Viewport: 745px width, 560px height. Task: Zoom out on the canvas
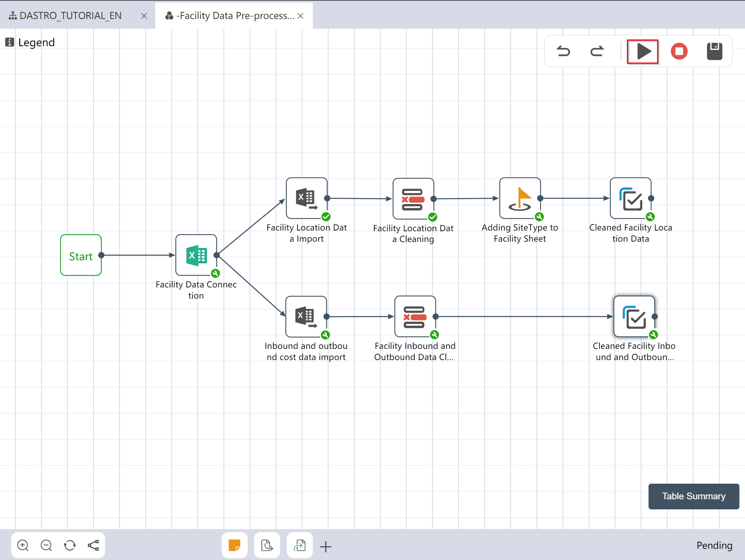coord(46,545)
